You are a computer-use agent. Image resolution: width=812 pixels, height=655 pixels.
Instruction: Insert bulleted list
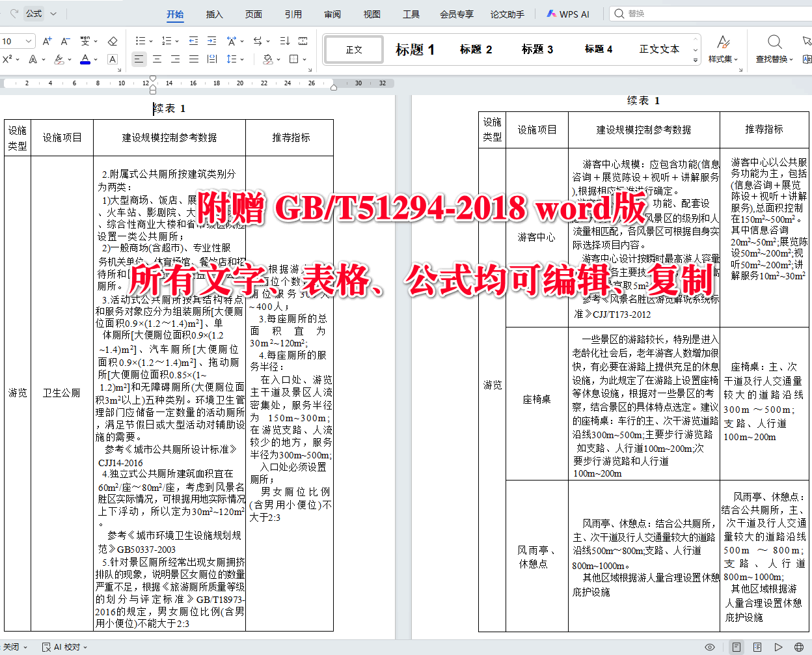(x=141, y=41)
